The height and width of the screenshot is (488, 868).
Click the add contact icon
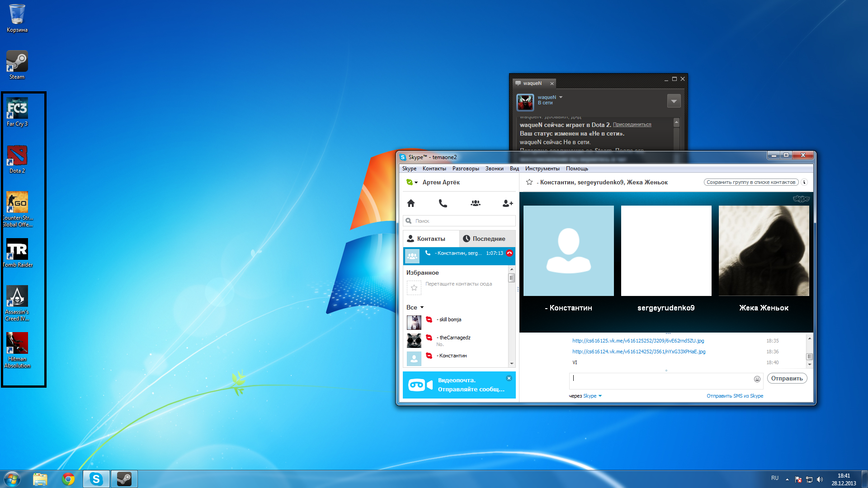pos(508,203)
